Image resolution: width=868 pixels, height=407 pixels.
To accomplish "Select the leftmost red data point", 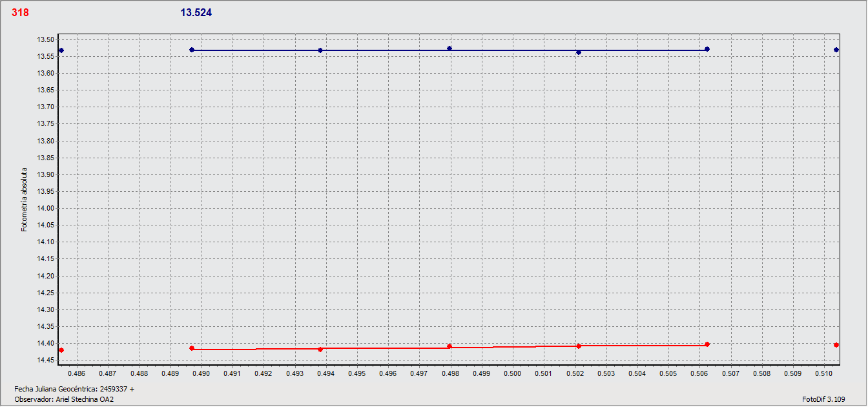I will (61, 350).
